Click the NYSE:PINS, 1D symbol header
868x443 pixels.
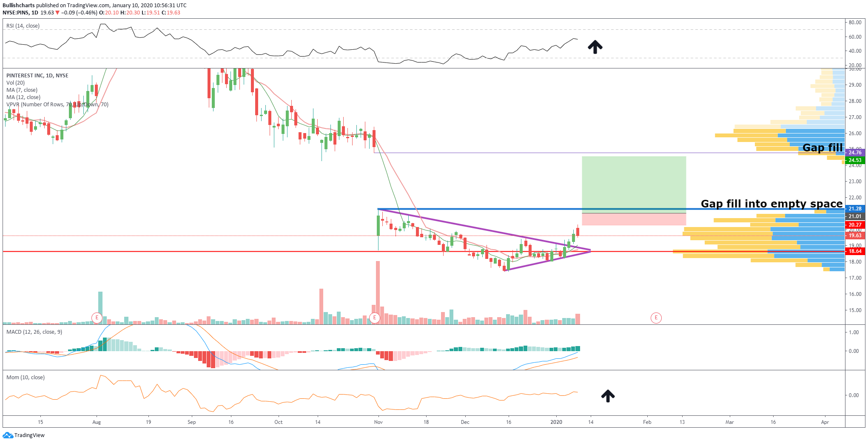point(20,13)
